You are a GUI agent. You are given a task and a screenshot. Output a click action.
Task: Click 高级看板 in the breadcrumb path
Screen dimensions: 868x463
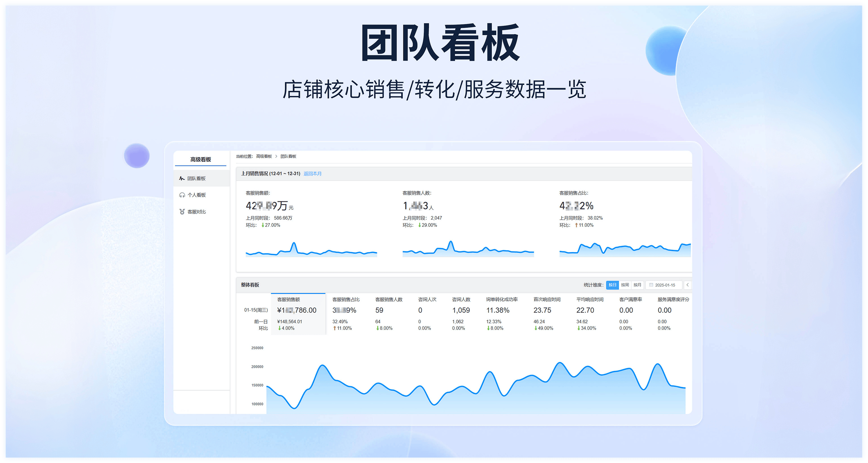(264, 156)
